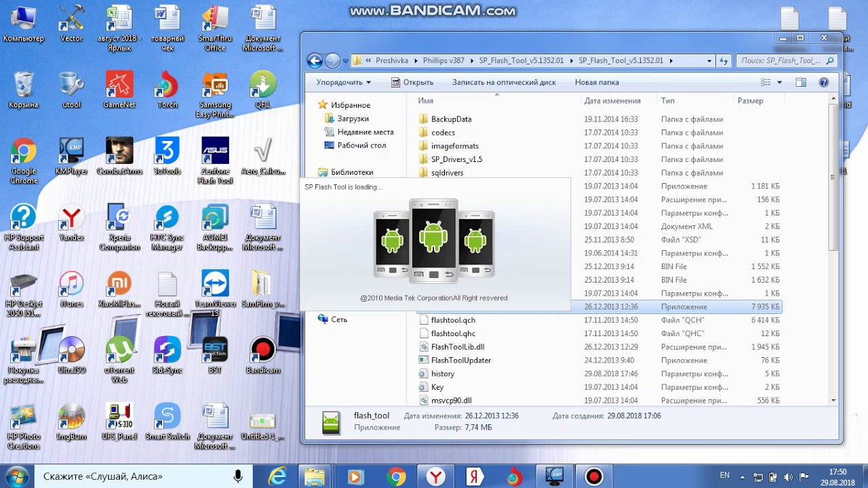The width and height of the screenshot is (868, 488).
Task: Select the history file row
Action: click(443, 373)
